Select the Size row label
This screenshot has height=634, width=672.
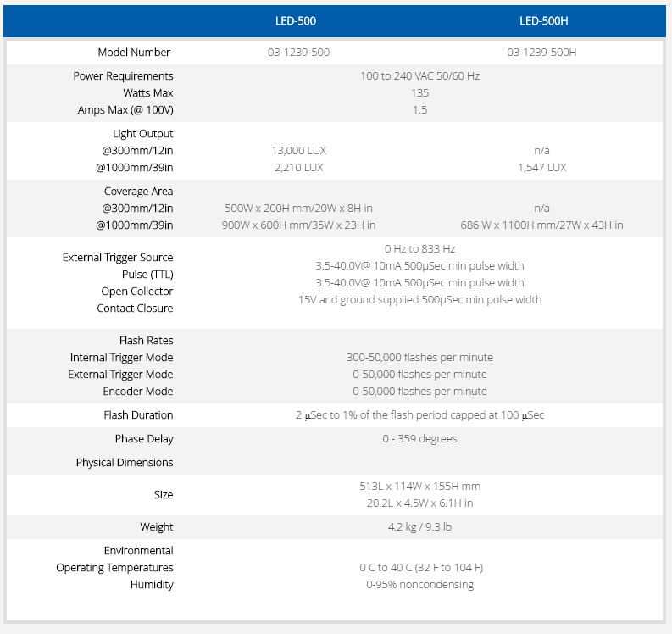[164, 495]
